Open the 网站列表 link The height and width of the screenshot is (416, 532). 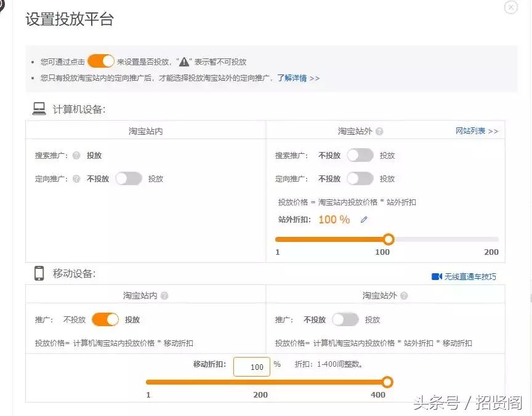tap(477, 131)
